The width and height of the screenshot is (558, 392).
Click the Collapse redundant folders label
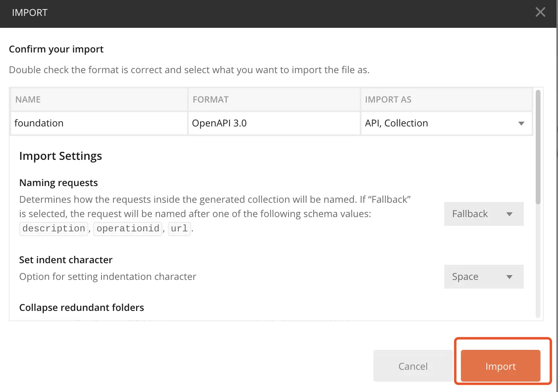point(82,308)
